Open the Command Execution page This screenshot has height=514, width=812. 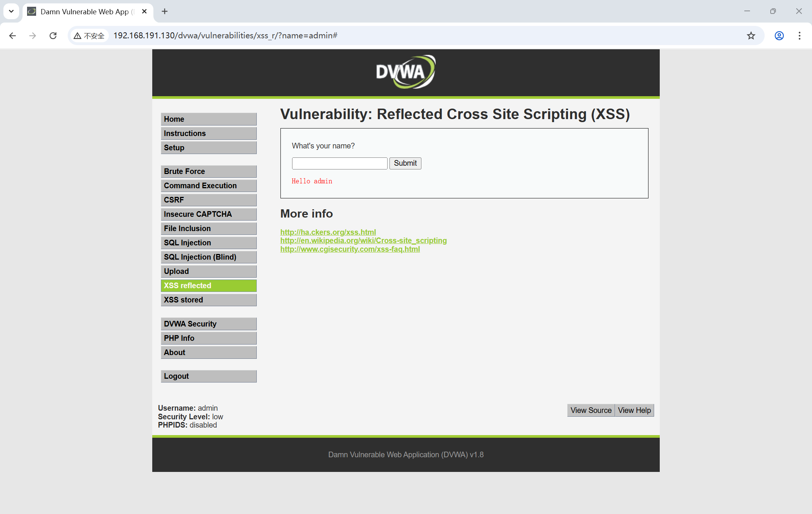click(x=209, y=186)
